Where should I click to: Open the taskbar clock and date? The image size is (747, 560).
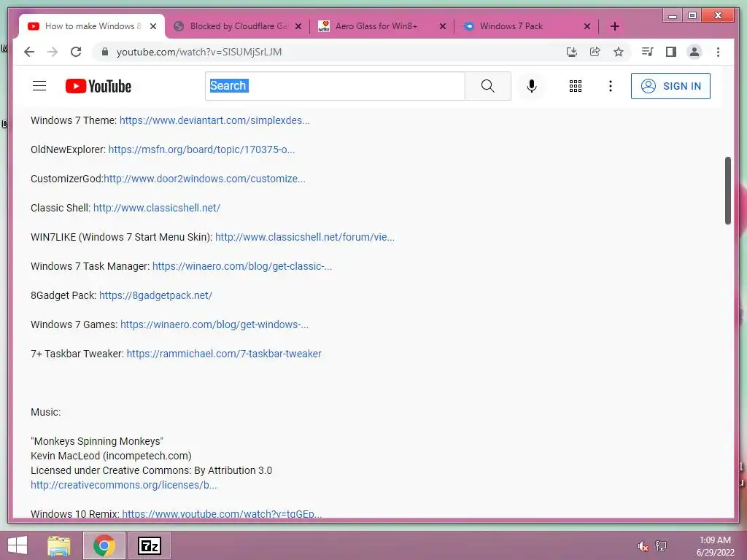(715, 546)
